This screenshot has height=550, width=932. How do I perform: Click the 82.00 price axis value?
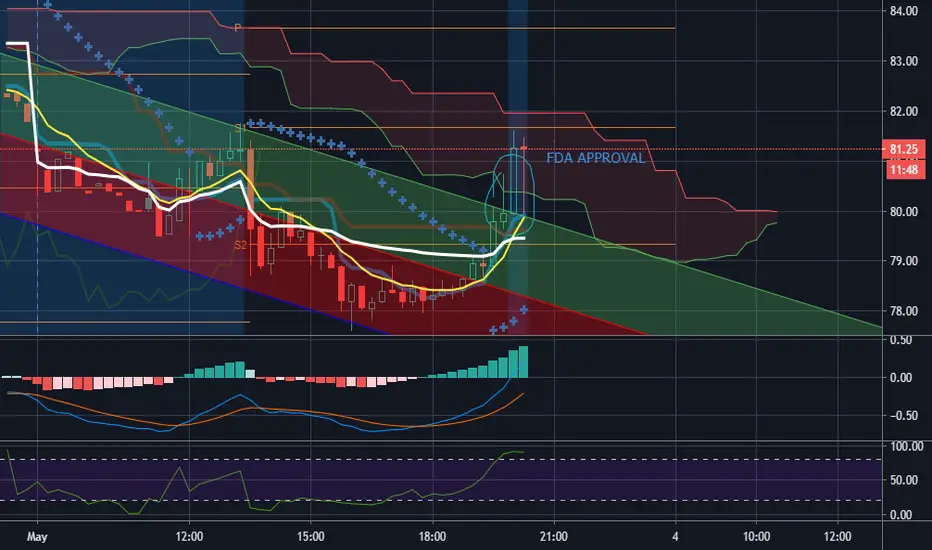[903, 111]
